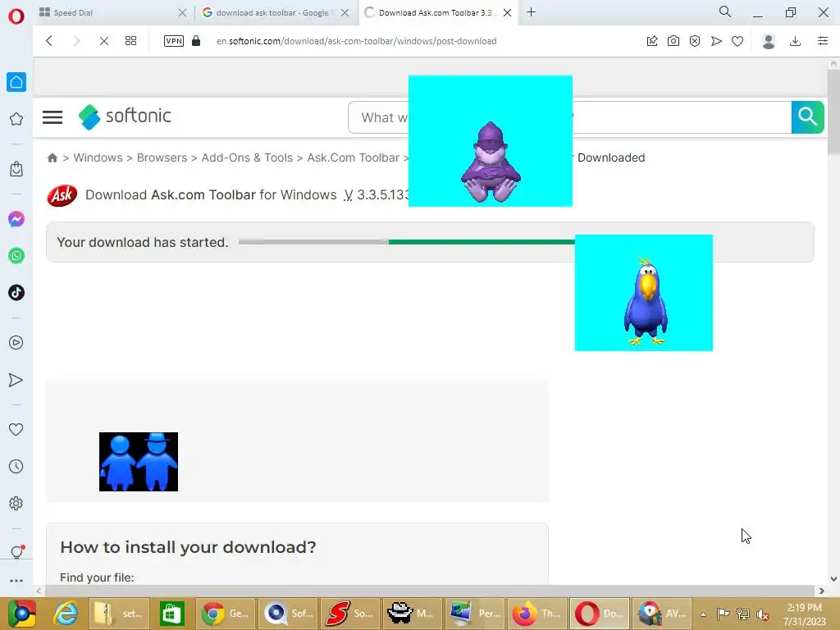Submit search with teal magnifier button
The image size is (840, 630).
coord(807,116)
